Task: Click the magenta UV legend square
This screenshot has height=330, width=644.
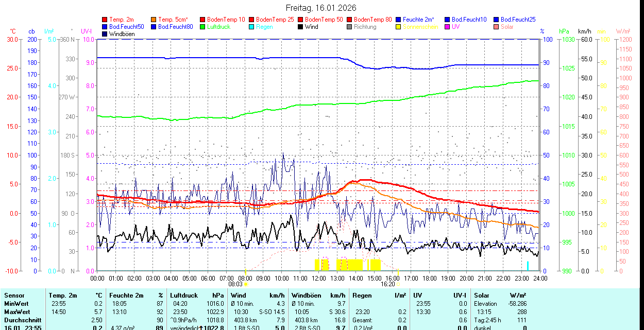Action: pos(448,27)
